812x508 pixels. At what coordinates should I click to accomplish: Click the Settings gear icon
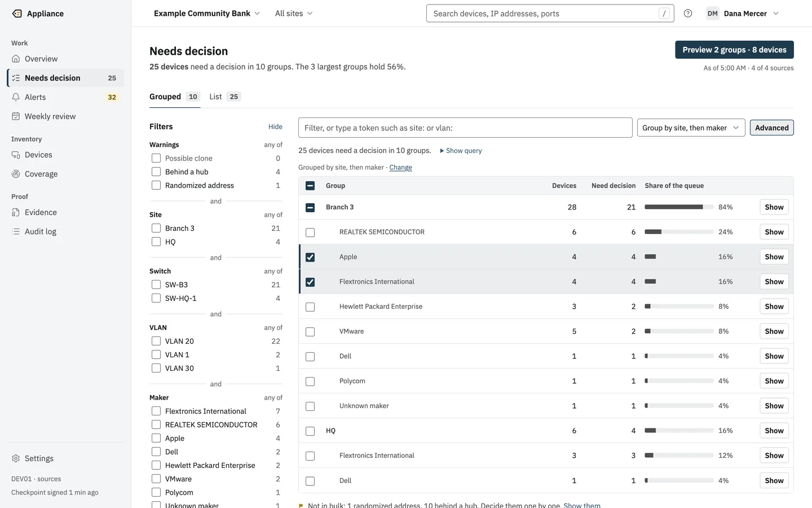[16, 458]
